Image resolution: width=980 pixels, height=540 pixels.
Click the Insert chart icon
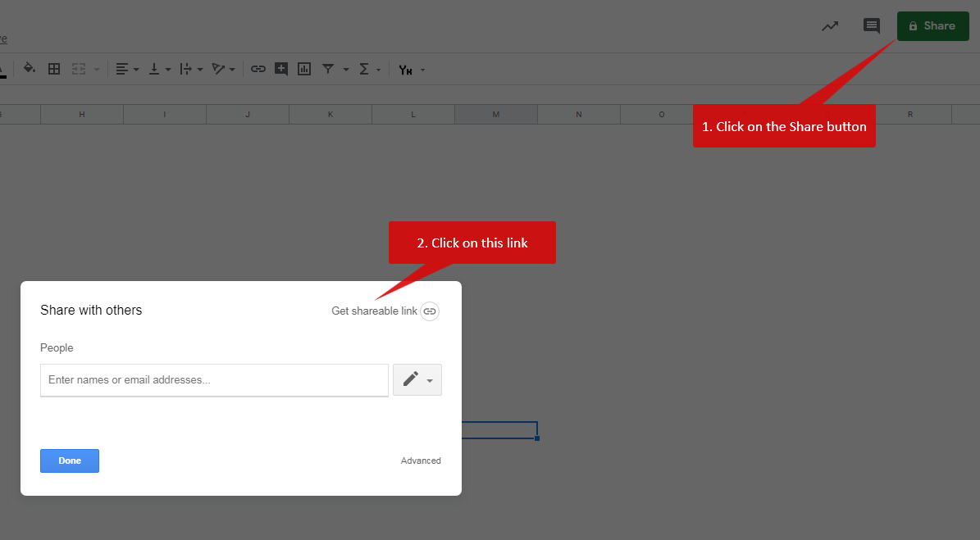click(x=304, y=69)
